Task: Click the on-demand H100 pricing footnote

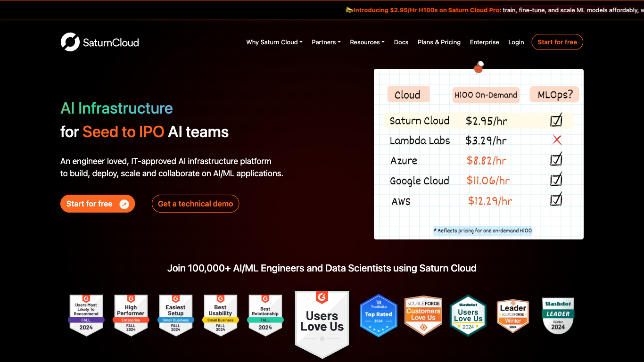Action: tap(482, 230)
